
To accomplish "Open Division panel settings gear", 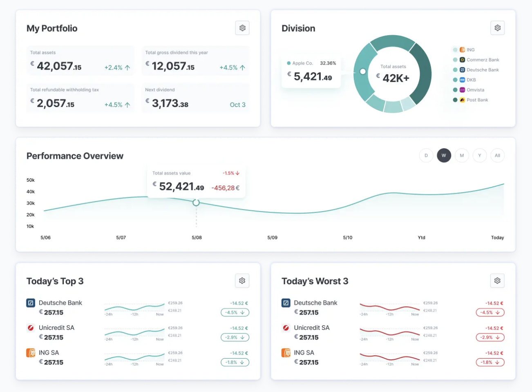I will [497, 28].
